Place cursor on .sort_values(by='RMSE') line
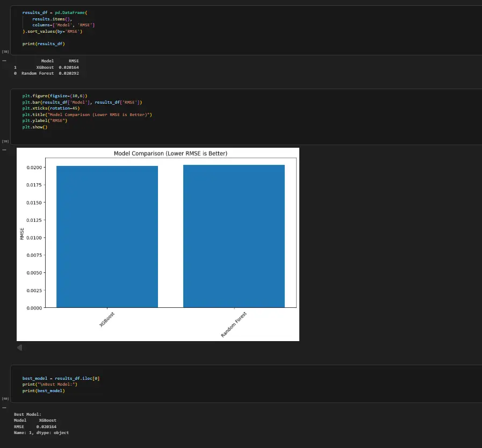 click(x=52, y=31)
